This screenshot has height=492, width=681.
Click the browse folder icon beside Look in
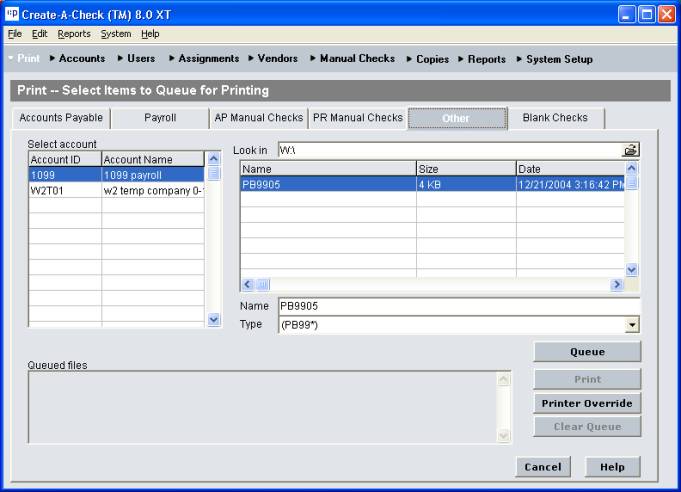[x=630, y=149]
